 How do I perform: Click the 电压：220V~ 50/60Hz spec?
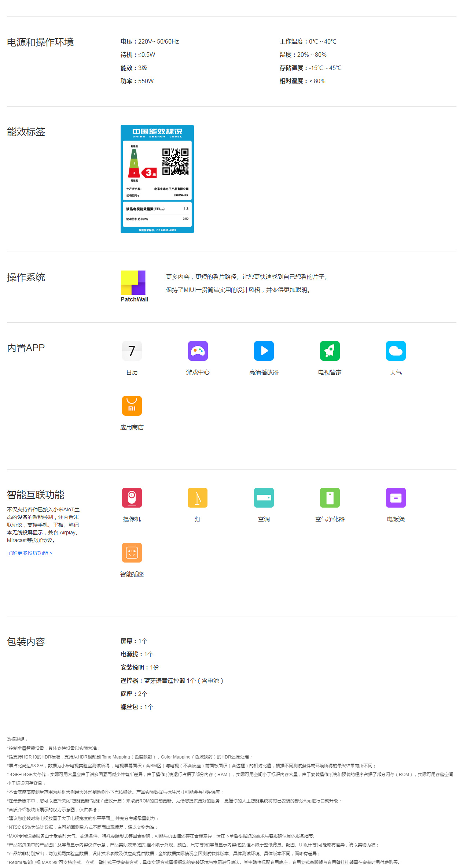(x=150, y=41)
